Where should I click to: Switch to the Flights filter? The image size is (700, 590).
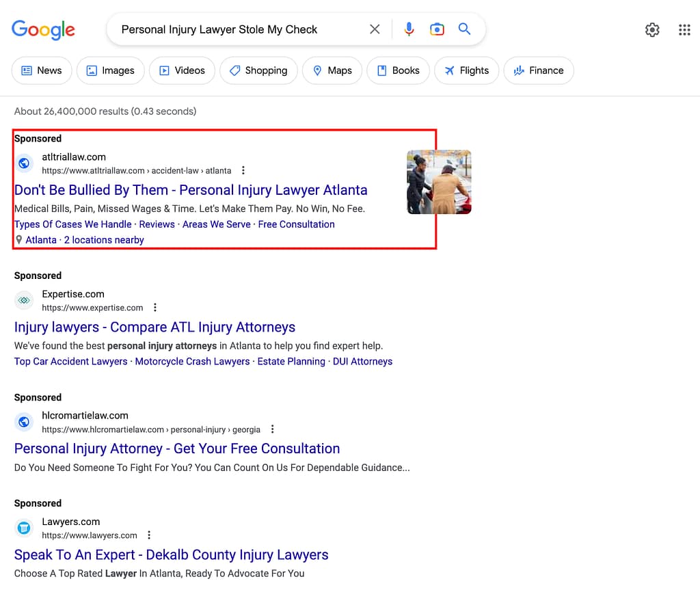click(466, 70)
